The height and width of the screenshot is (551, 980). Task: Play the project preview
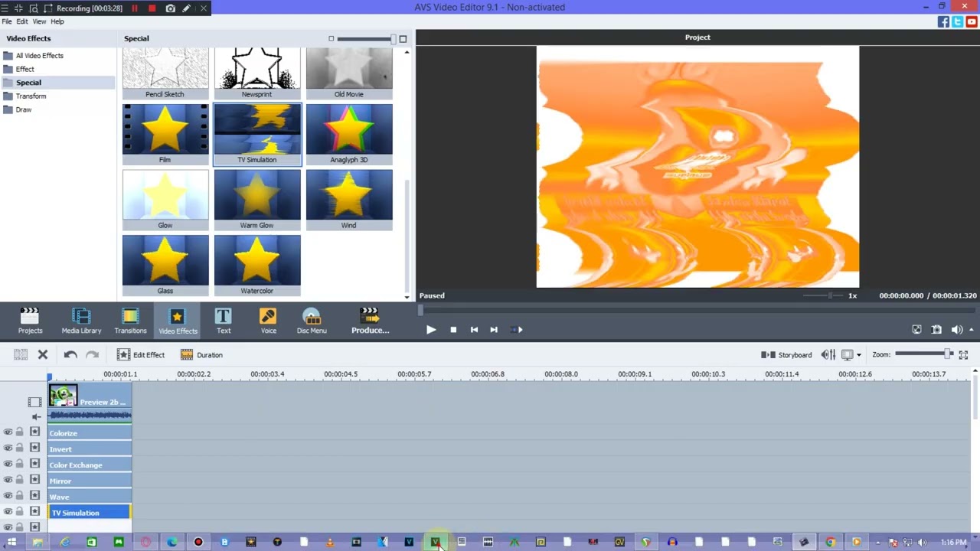click(x=431, y=330)
